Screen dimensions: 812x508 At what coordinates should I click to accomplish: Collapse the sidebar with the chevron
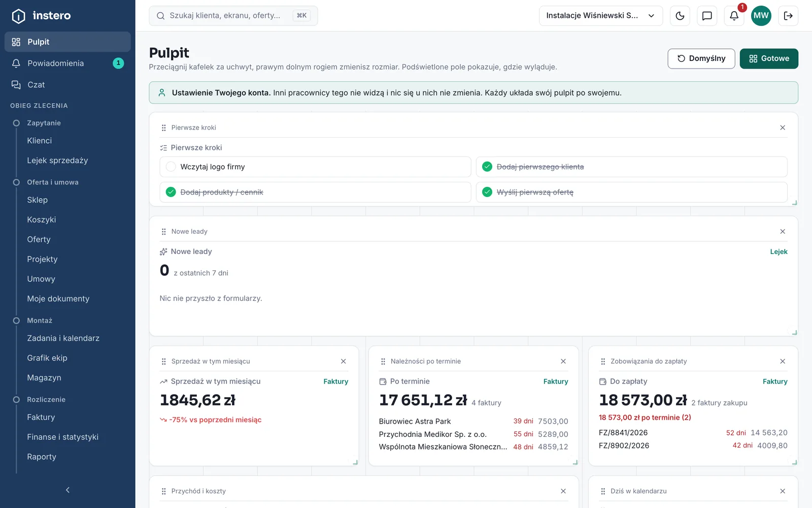point(67,490)
